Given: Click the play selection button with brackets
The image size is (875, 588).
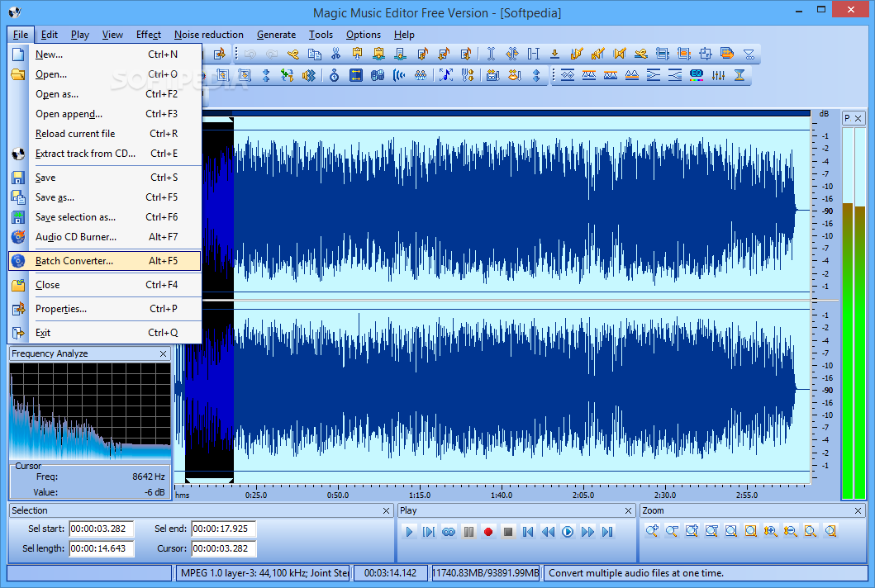Looking at the screenshot, I should click(x=429, y=532).
